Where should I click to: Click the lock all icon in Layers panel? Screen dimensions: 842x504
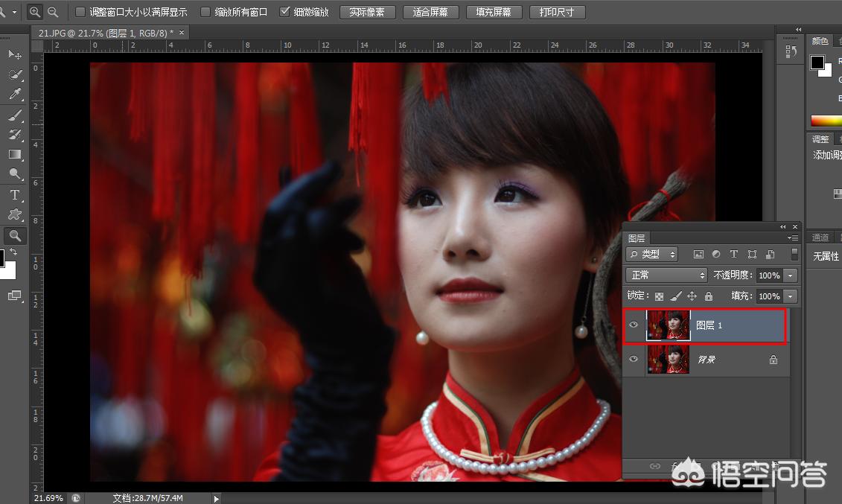(x=708, y=296)
